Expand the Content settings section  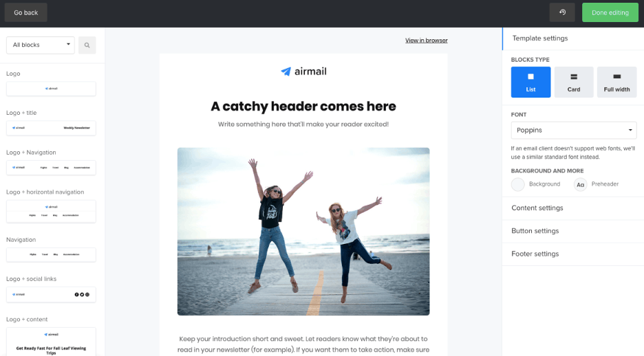573,208
